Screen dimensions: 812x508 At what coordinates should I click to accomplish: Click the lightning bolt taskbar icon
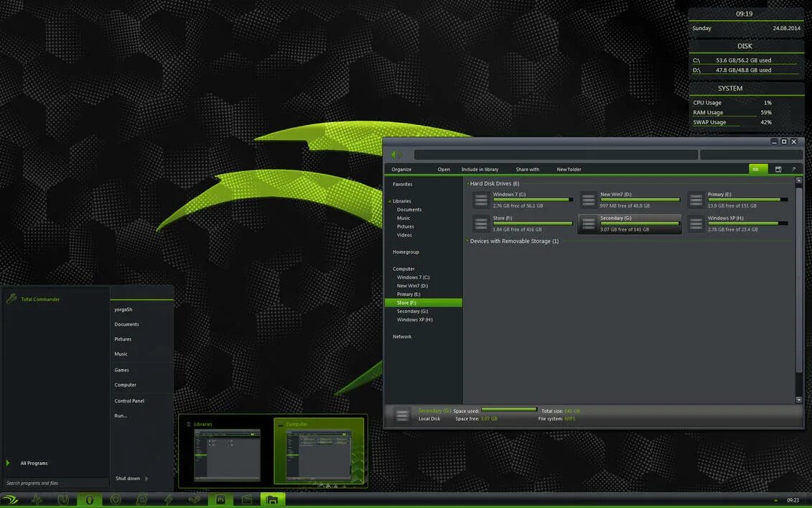(169, 499)
